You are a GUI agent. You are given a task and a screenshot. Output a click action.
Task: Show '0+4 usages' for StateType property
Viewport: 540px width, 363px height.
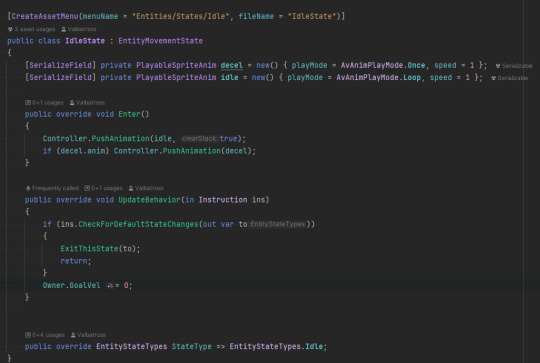pyautogui.click(x=48, y=335)
